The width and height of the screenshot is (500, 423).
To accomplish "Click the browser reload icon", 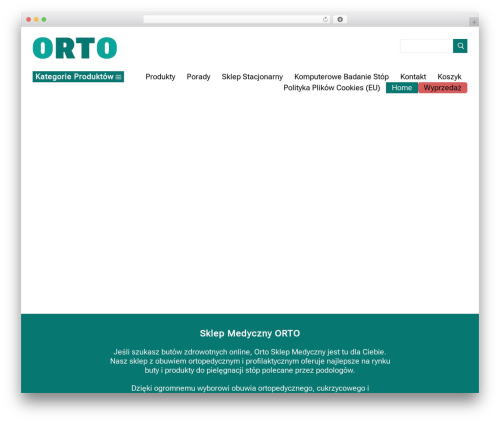I will coord(325,19).
